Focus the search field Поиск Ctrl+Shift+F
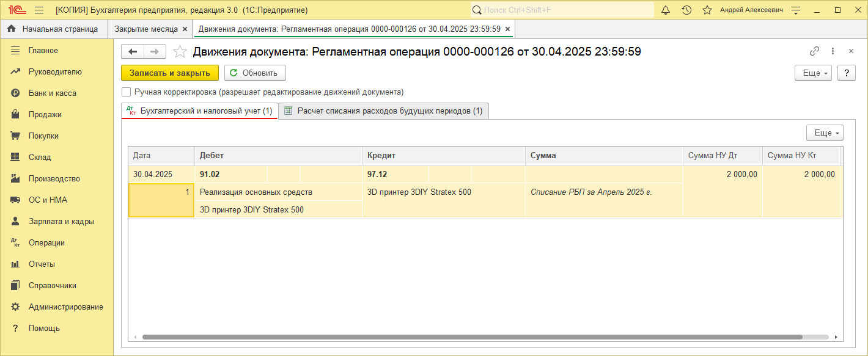 click(562, 10)
